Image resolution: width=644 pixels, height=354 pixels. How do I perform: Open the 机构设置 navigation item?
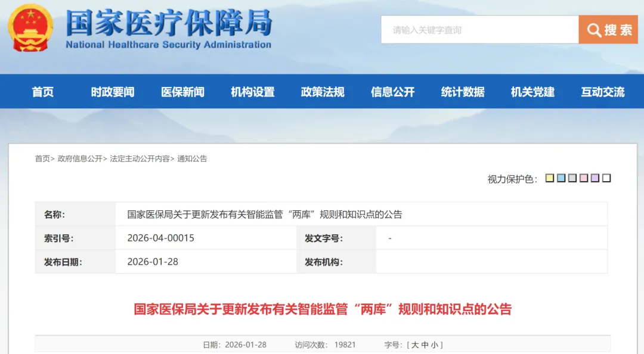point(253,92)
